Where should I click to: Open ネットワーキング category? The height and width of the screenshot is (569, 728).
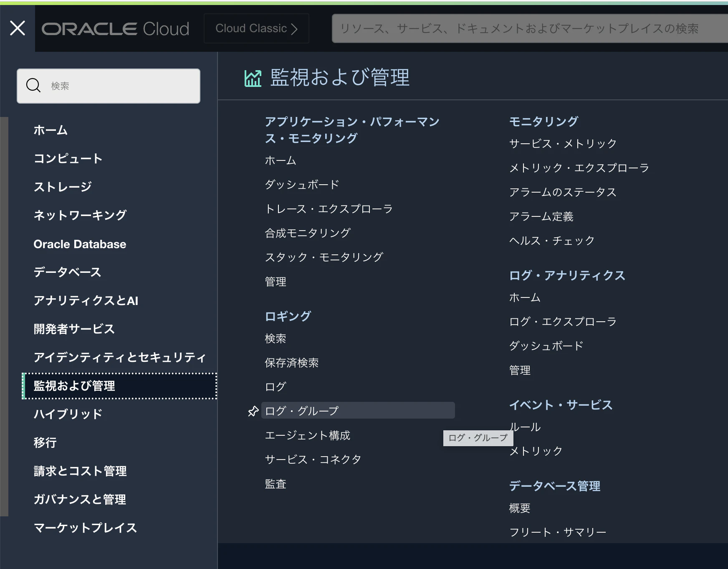(x=80, y=215)
